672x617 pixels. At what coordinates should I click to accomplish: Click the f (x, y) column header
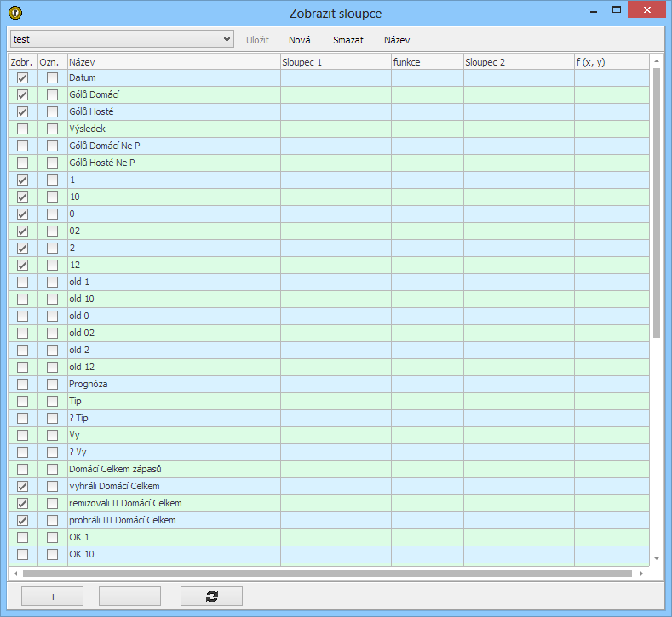pos(612,62)
